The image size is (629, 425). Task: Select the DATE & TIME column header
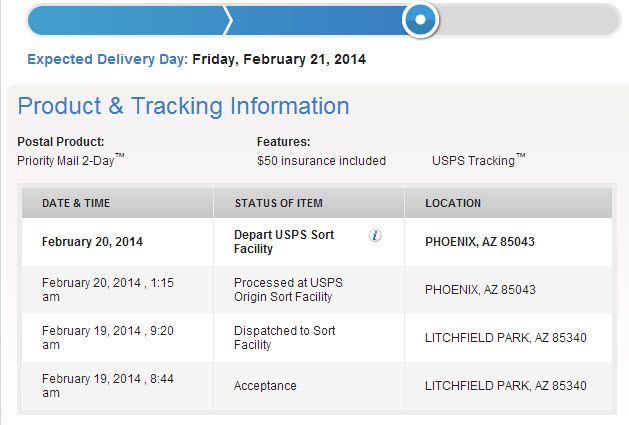(76, 203)
